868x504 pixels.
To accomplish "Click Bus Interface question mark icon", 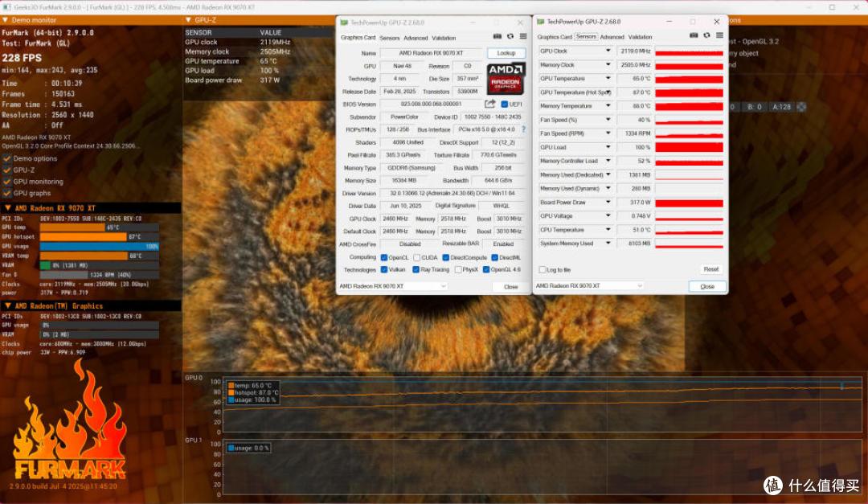I will (523, 129).
